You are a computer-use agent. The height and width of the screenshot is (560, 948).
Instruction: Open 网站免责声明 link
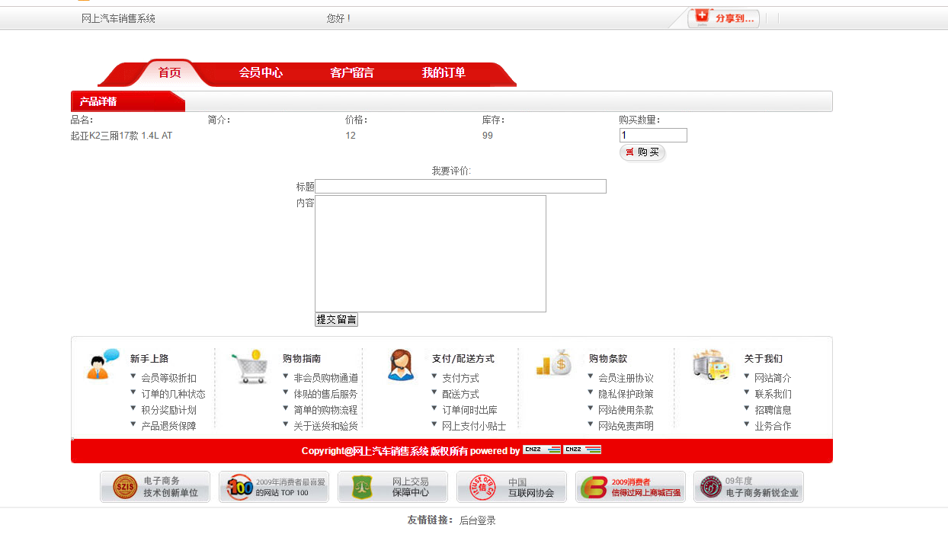click(626, 426)
